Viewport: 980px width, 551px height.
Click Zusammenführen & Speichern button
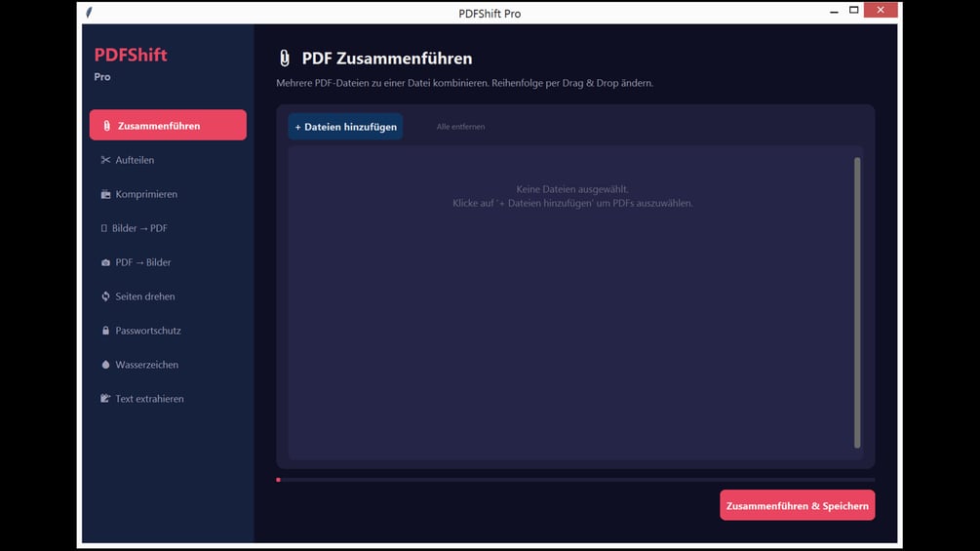[x=798, y=505]
